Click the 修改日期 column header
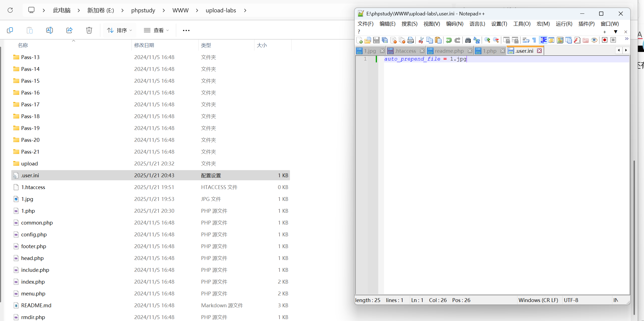 [x=144, y=45]
